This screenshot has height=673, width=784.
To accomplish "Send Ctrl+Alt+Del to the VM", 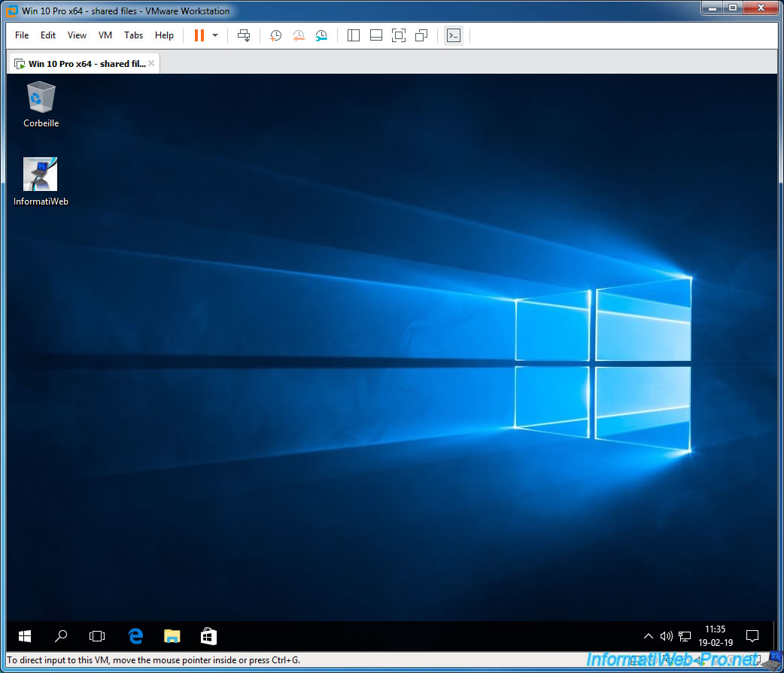I will click(244, 35).
